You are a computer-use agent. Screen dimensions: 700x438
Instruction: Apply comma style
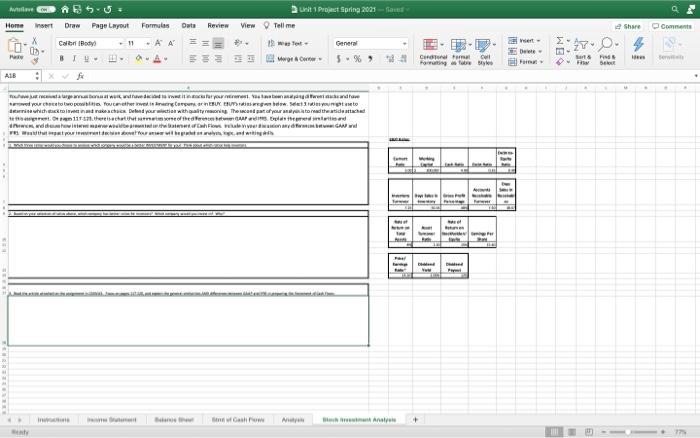pos(370,58)
